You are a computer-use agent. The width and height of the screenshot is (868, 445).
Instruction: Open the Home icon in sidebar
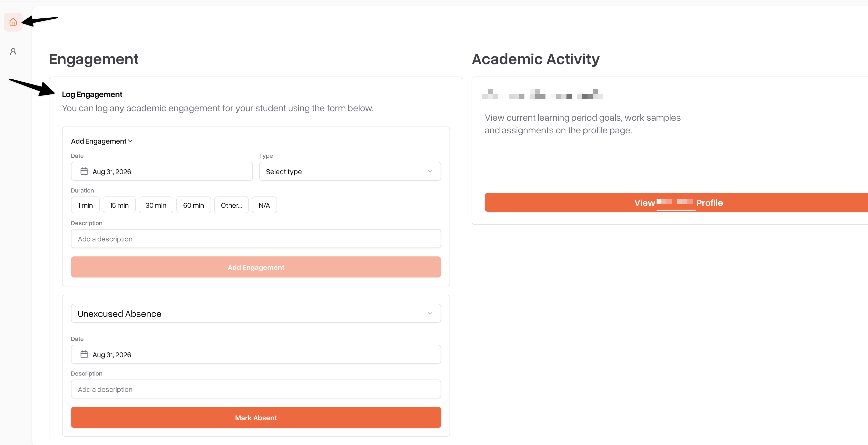(13, 22)
